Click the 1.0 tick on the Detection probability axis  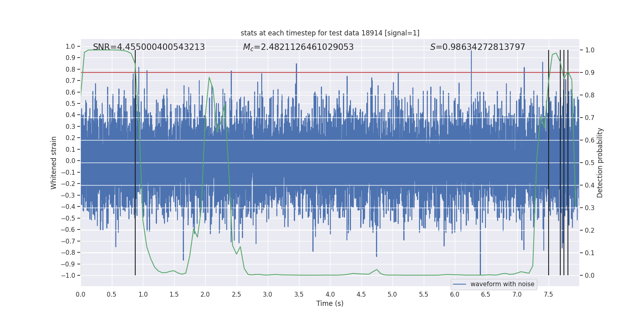click(x=590, y=50)
